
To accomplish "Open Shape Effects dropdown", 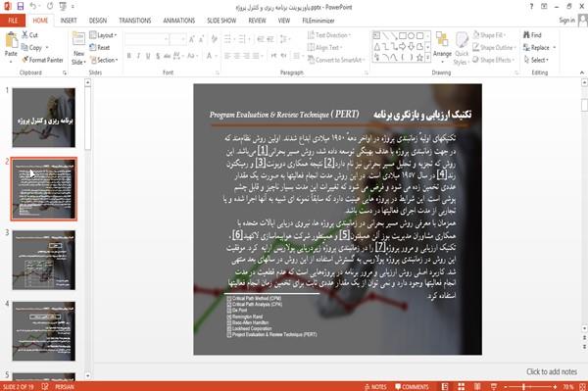I will point(494,60).
